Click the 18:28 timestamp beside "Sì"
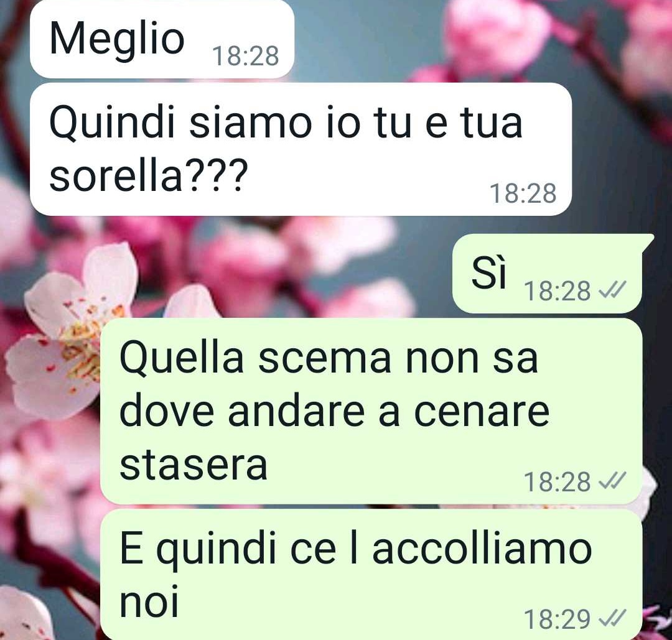 557,291
